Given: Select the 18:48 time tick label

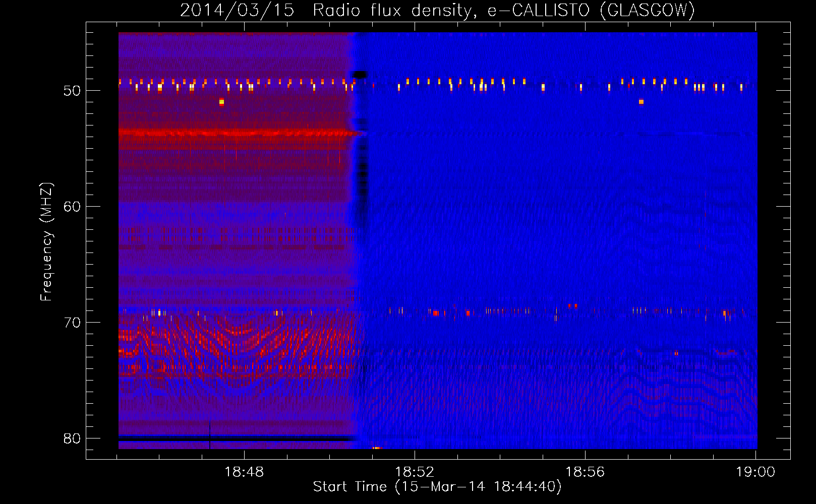Looking at the screenshot, I should (x=244, y=472).
